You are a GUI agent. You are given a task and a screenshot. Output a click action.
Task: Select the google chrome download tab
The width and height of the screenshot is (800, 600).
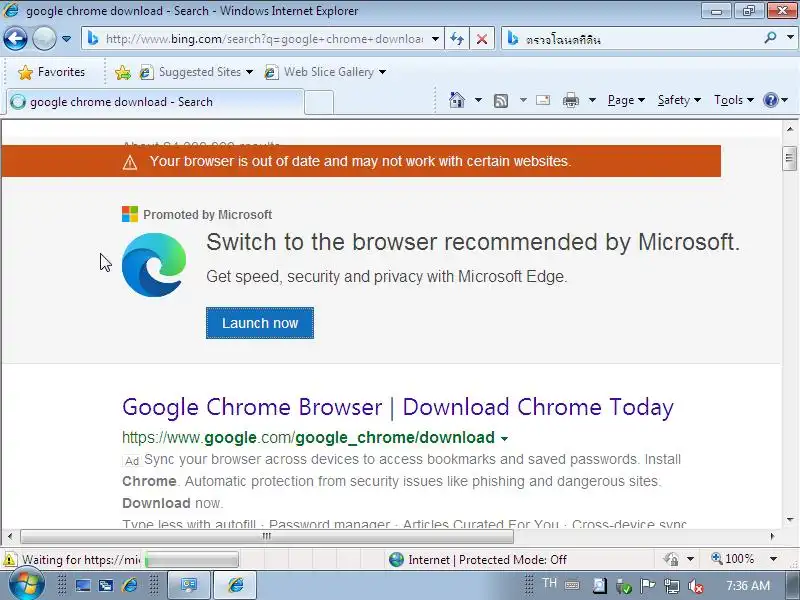[154, 102]
